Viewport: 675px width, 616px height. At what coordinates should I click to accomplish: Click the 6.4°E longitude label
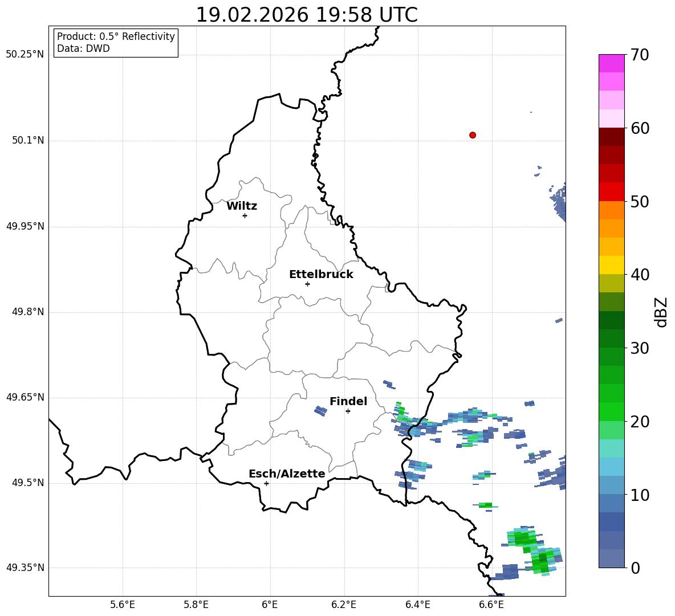pyautogui.click(x=417, y=605)
